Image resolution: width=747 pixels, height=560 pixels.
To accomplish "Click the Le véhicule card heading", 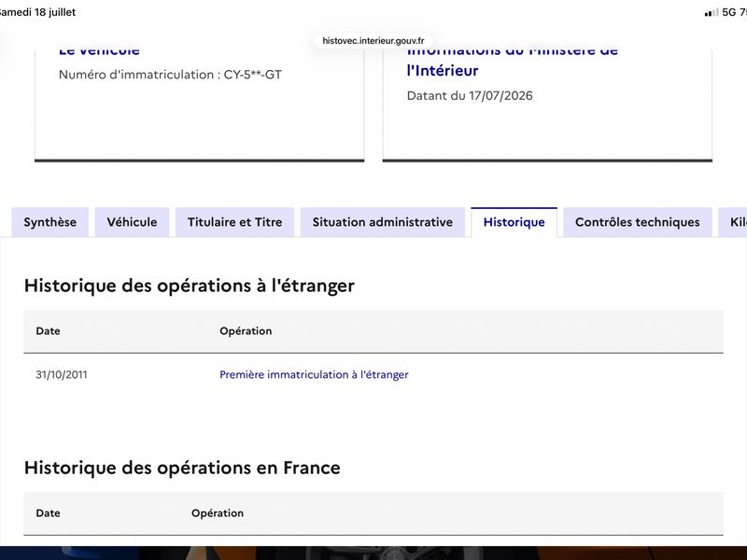I will coord(99,50).
